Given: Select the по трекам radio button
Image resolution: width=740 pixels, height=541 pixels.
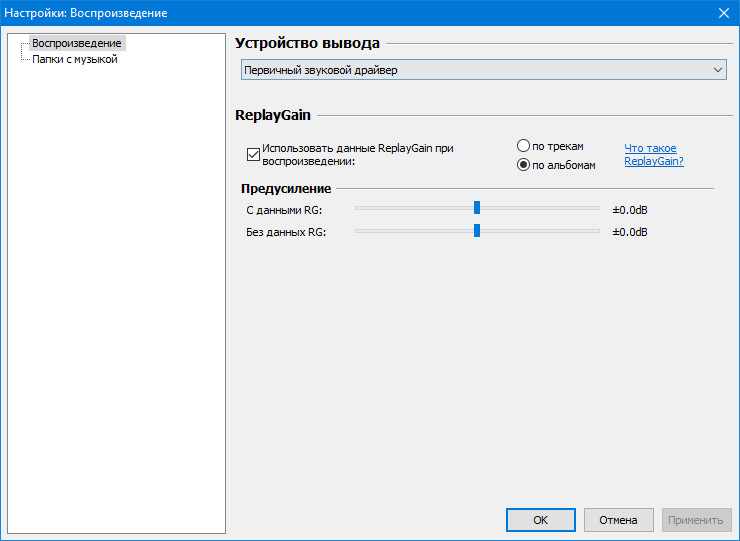Looking at the screenshot, I should click(523, 146).
